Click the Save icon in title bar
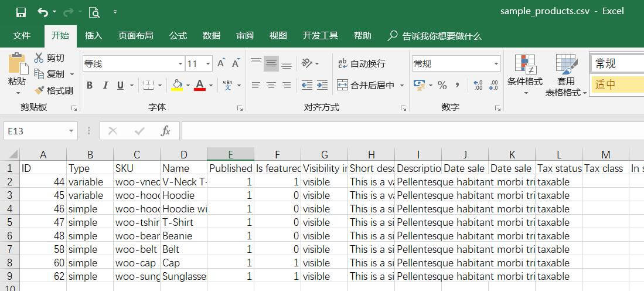The height and width of the screenshot is (291, 644). tap(21, 12)
